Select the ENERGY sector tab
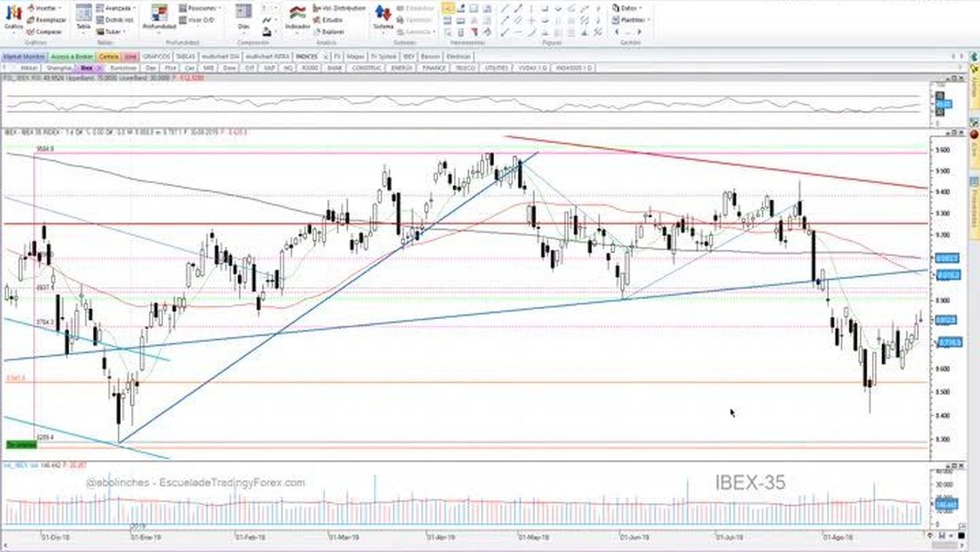 [402, 67]
